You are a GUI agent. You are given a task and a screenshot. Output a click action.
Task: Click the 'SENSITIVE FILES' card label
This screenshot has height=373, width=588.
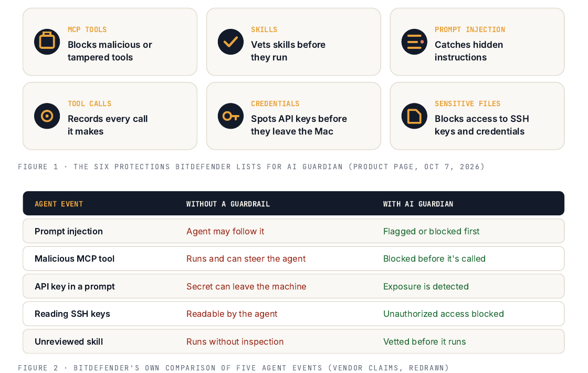point(467,103)
